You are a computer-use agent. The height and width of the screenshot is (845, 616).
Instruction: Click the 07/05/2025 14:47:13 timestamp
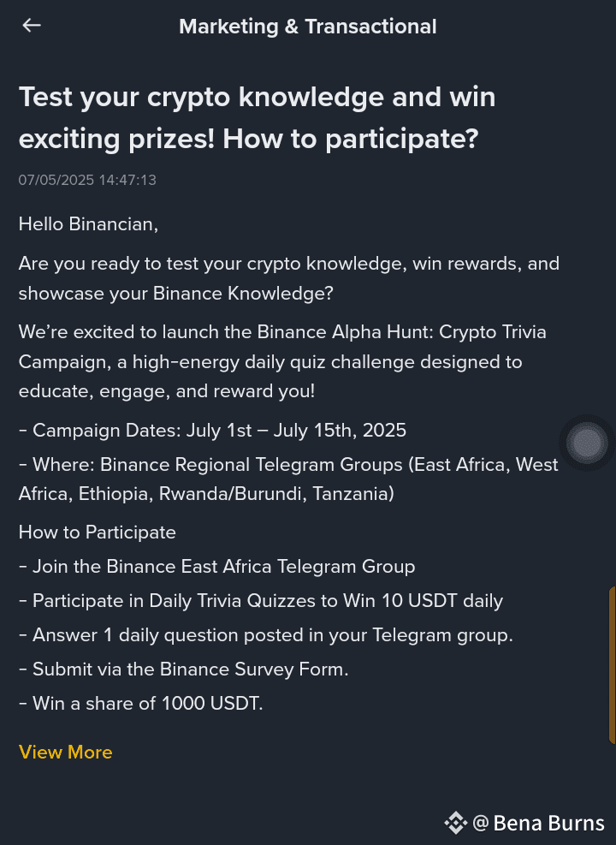tap(87, 180)
